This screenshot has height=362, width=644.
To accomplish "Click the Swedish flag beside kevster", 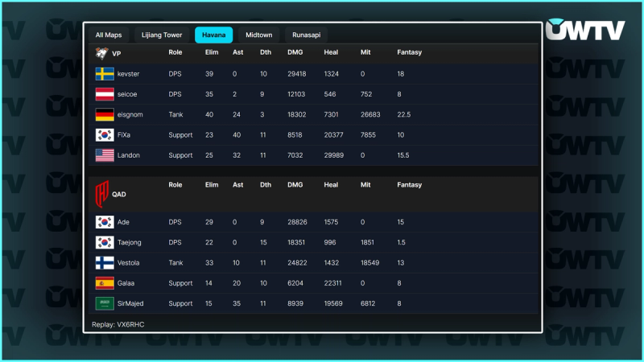I will 105,74.
